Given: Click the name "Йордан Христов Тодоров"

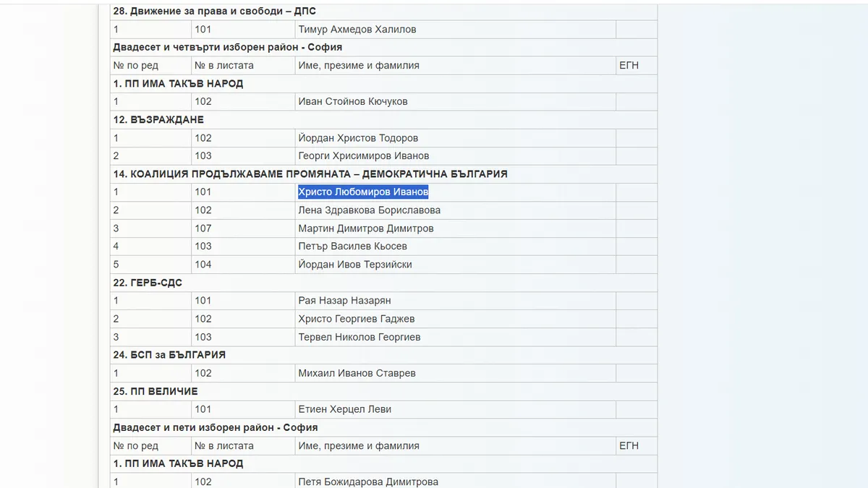Looking at the screenshot, I should 358,138.
